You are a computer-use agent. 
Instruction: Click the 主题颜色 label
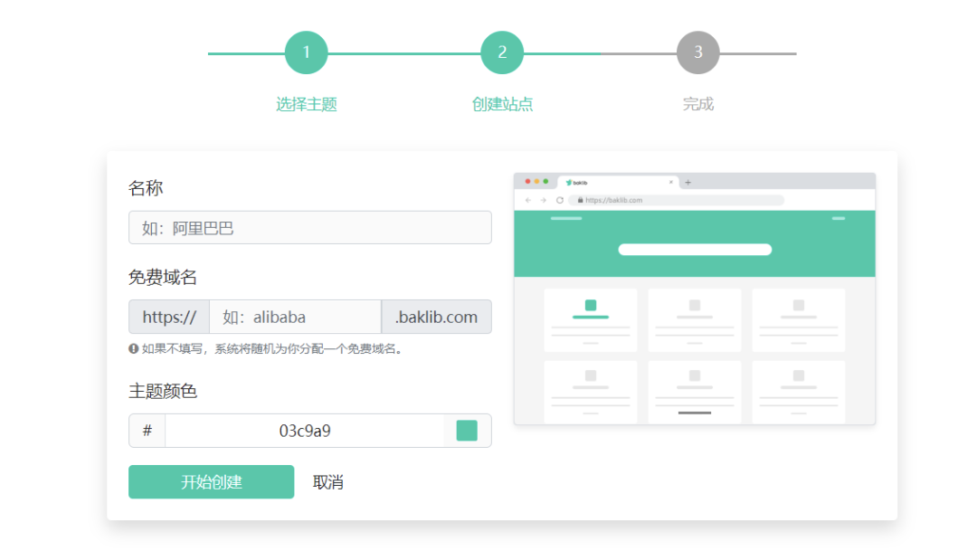pyautogui.click(x=163, y=391)
